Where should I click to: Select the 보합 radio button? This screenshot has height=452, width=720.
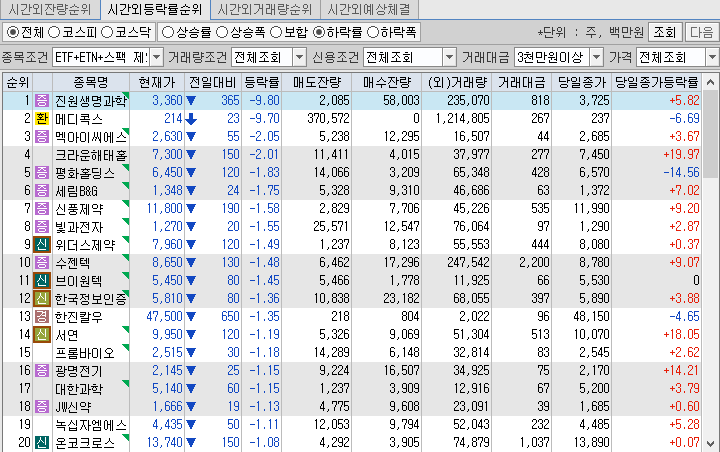coord(276,32)
